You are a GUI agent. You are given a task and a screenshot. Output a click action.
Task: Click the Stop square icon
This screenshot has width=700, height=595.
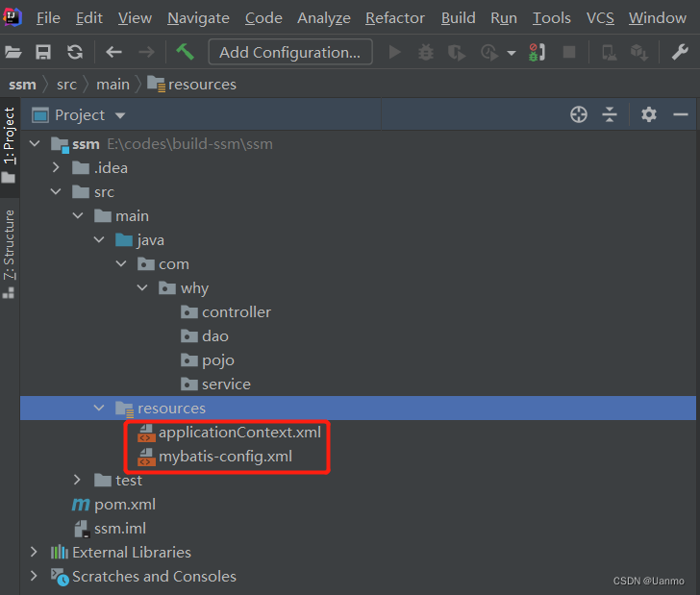tap(569, 52)
